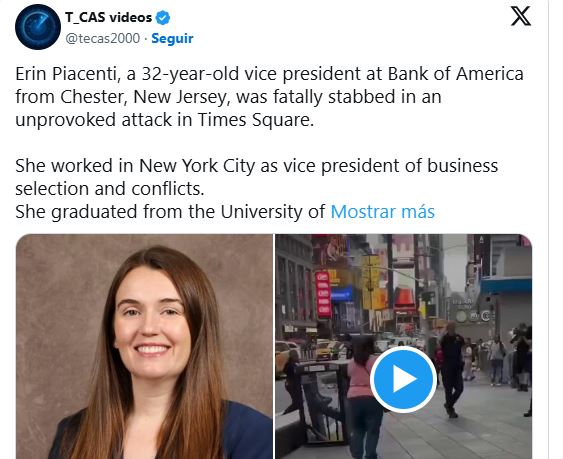
Task: Click the words 'unprovoked attack' in tweet
Action: [x=93, y=120]
